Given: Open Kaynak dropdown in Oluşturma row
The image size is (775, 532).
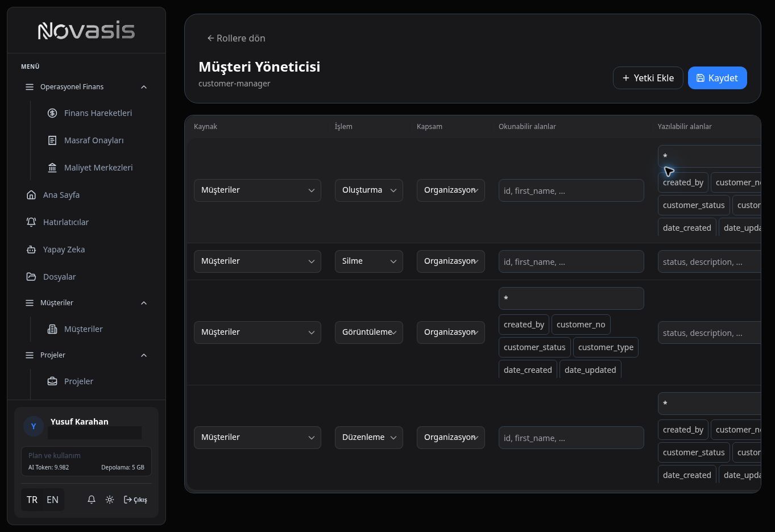Looking at the screenshot, I should [x=258, y=190].
